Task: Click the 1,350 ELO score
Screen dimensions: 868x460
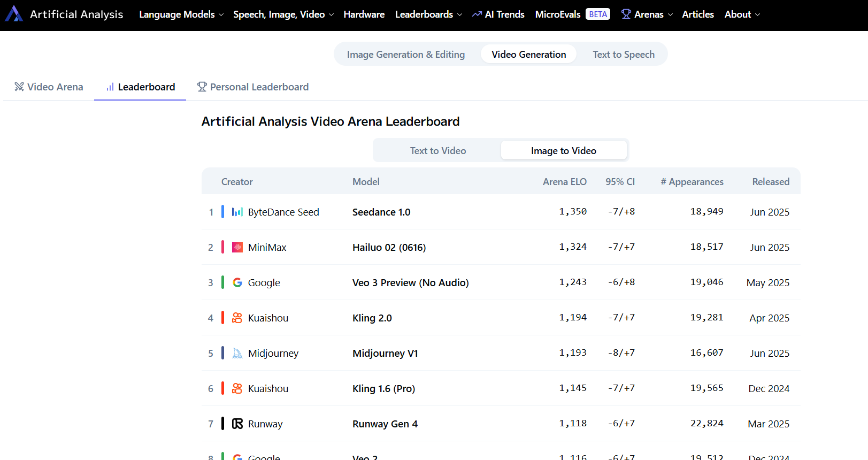Action: coord(573,211)
